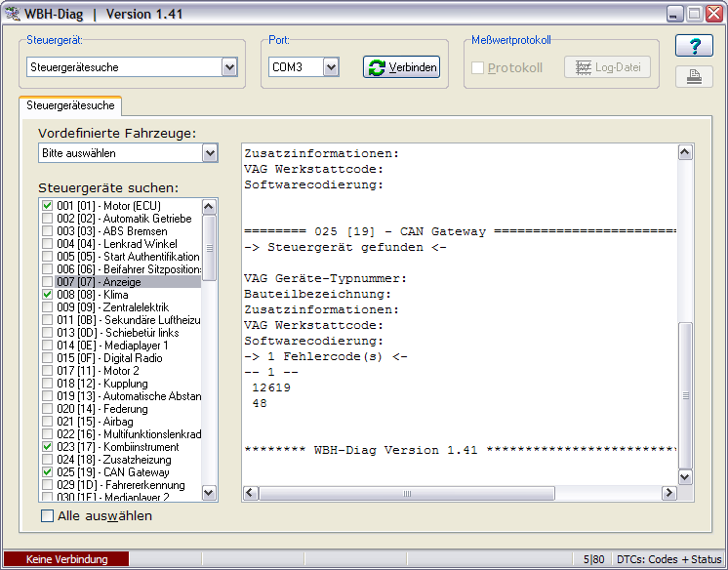Open Vordefinierte Fahrzeuge dropdown
The width and height of the screenshot is (728, 570).
[x=210, y=153]
